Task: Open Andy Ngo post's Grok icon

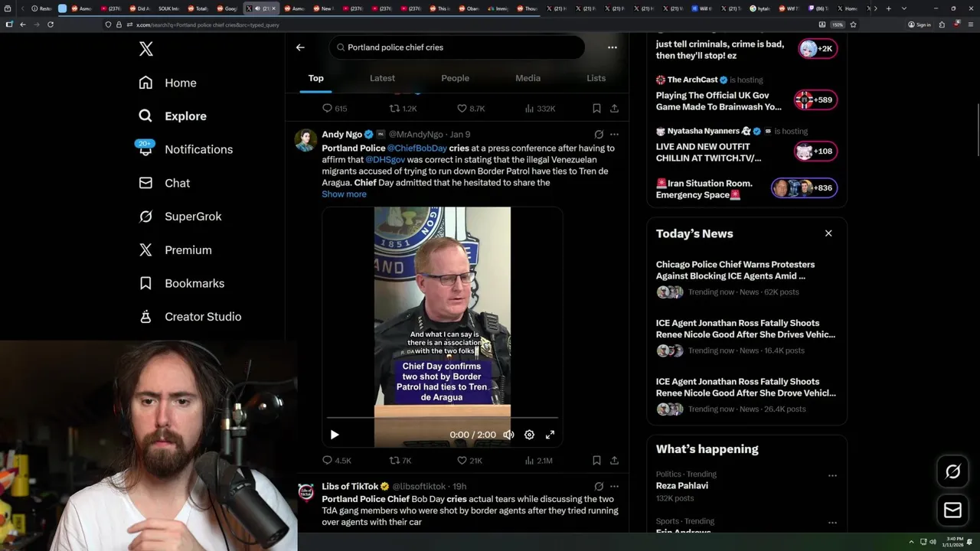Action: click(599, 135)
